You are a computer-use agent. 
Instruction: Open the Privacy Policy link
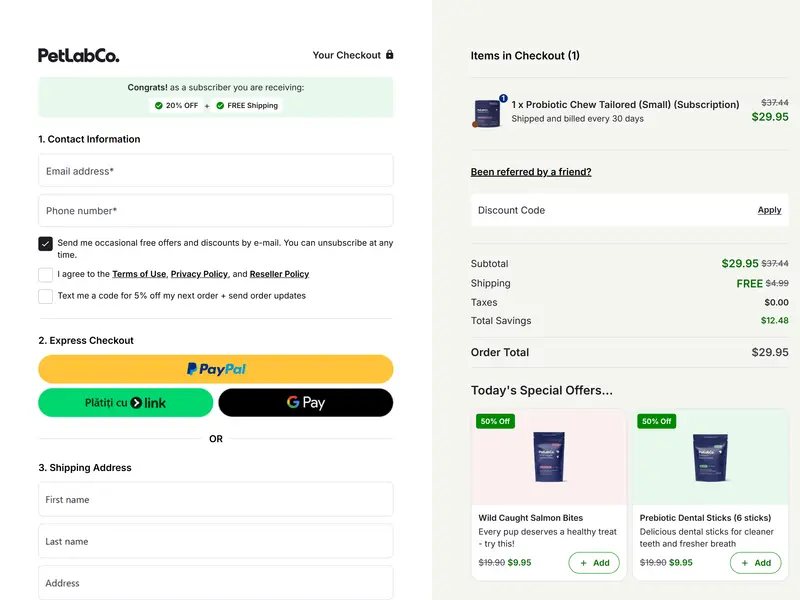199,274
